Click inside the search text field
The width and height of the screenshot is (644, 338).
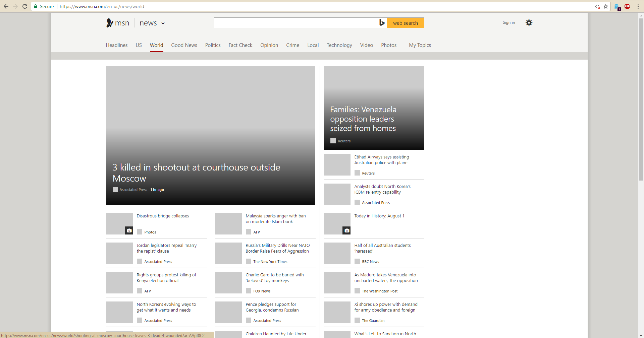[x=296, y=23]
